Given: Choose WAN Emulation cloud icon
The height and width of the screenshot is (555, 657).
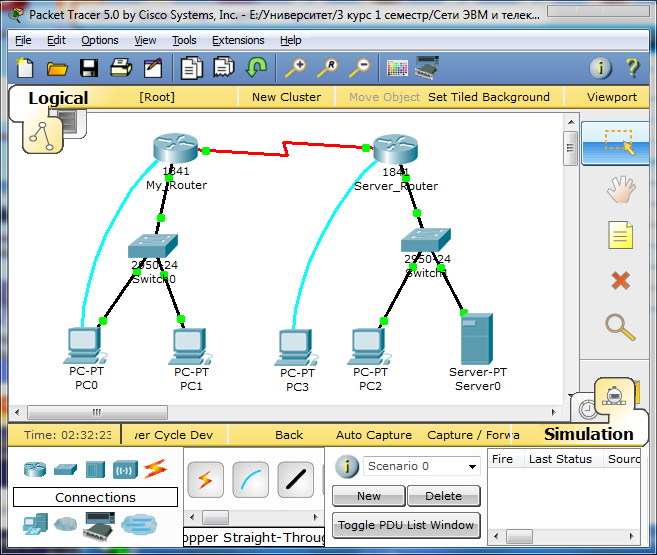Looking at the screenshot, I should pyautogui.click(x=66, y=524).
